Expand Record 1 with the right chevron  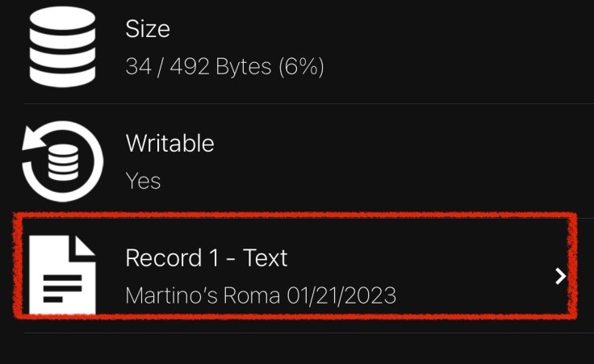pos(561,276)
